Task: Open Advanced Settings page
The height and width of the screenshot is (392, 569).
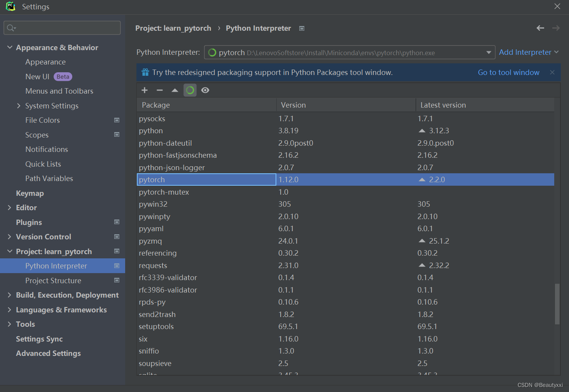Action: tap(48, 353)
